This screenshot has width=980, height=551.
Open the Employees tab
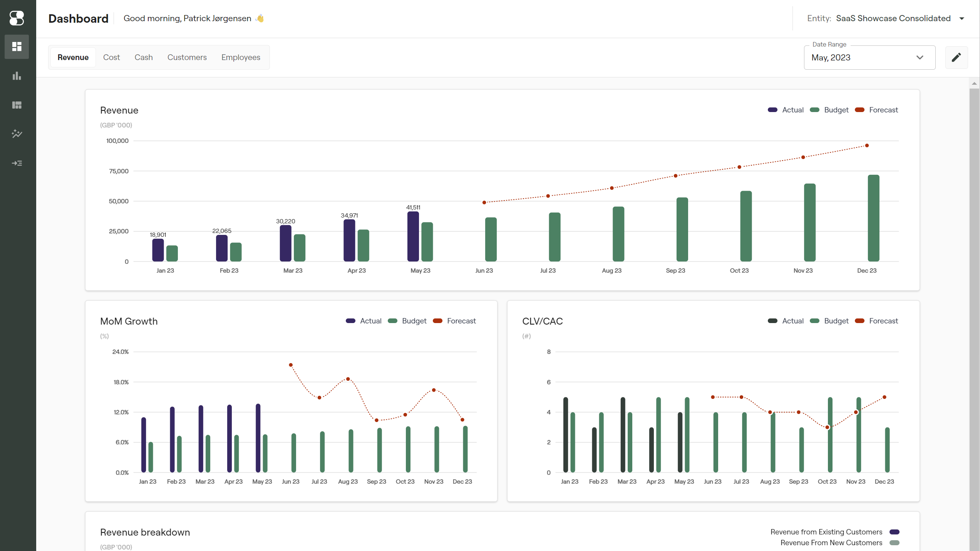pos(241,57)
